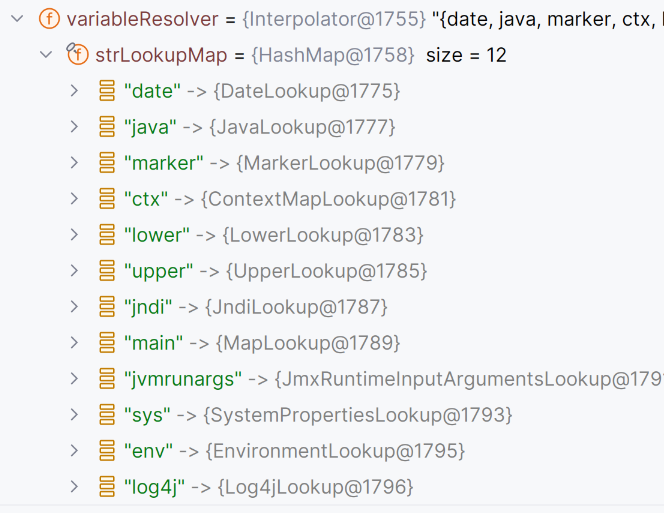
Task: Expand the "jndi" JndiLookup entry
Action: point(75,307)
